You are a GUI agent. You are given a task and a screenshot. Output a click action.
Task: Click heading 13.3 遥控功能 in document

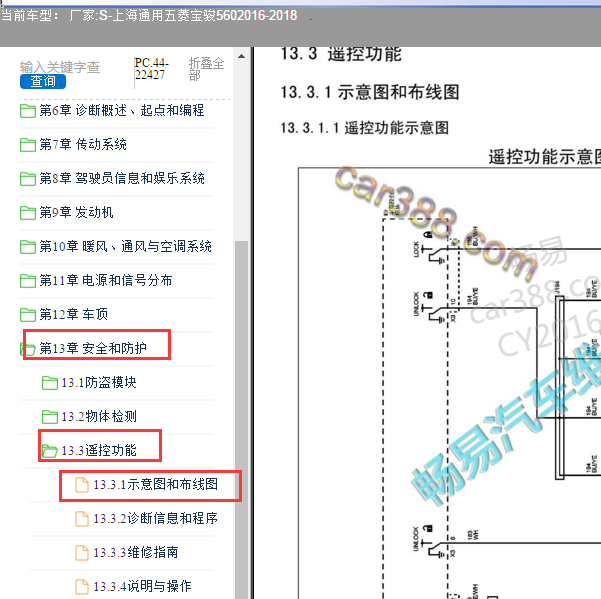pos(341,54)
